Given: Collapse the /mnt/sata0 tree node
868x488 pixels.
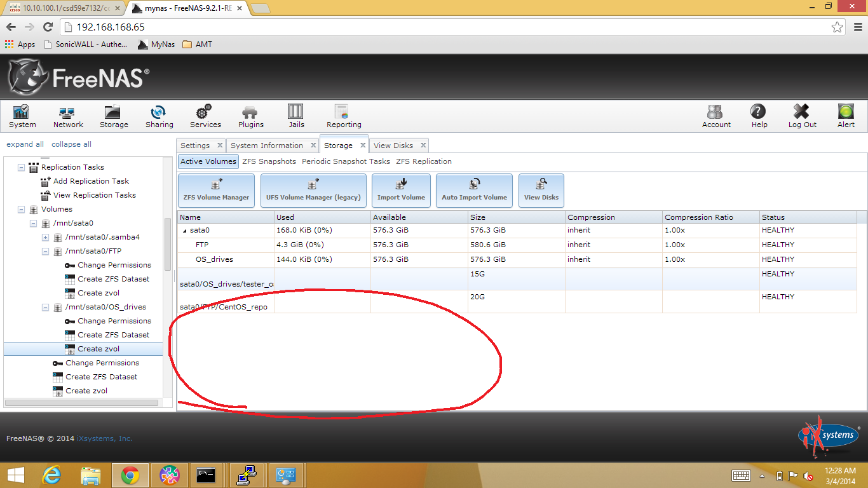Looking at the screenshot, I should 33,223.
